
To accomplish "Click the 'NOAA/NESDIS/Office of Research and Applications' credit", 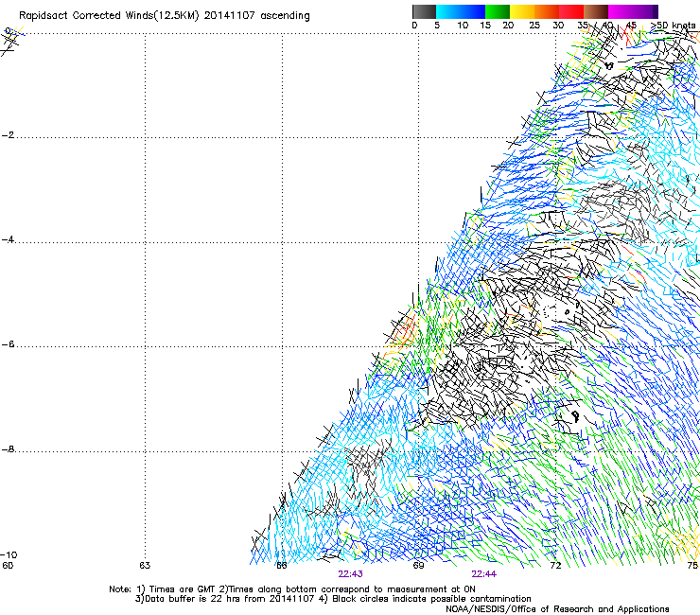I will tap(557, 609).
